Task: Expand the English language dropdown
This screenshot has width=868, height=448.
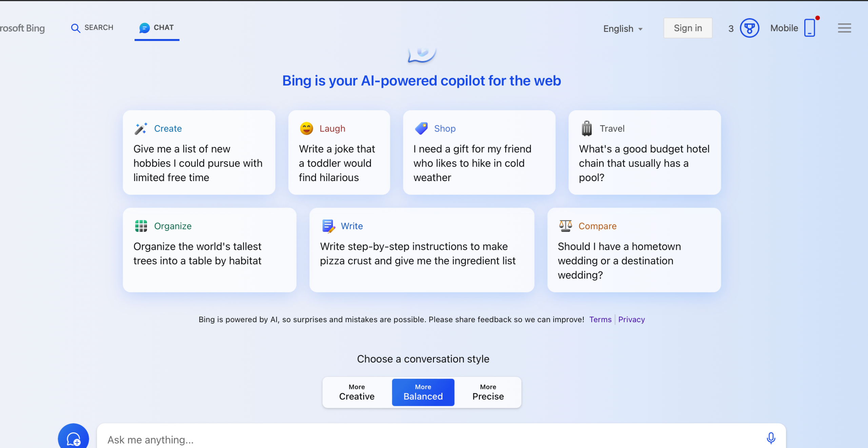Action: click(623, 29)
